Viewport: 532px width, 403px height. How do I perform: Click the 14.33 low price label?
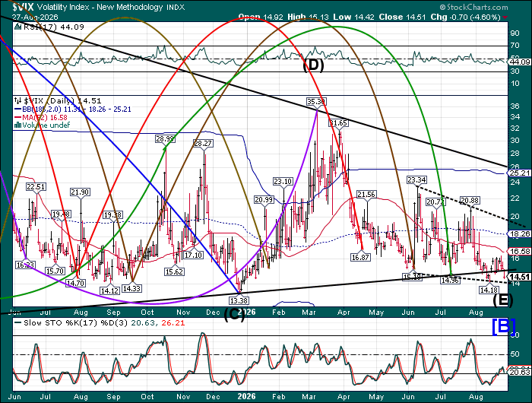pos(131,288)
